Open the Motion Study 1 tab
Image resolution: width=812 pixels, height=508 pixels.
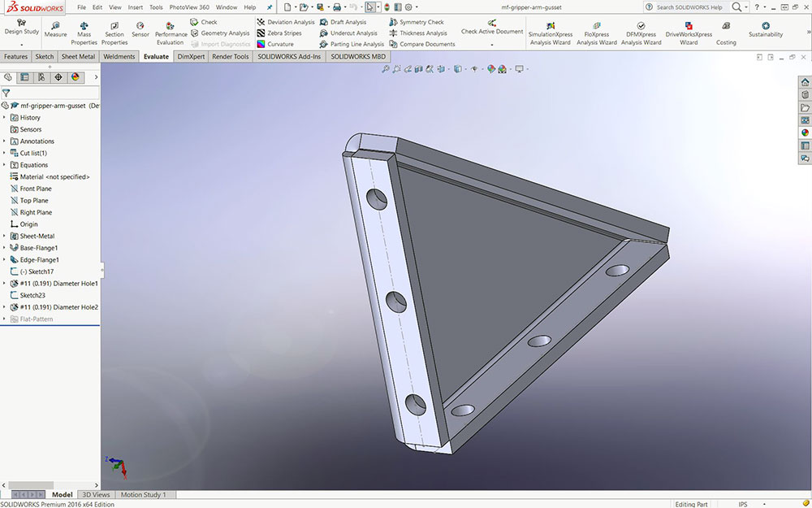[144, 494]
